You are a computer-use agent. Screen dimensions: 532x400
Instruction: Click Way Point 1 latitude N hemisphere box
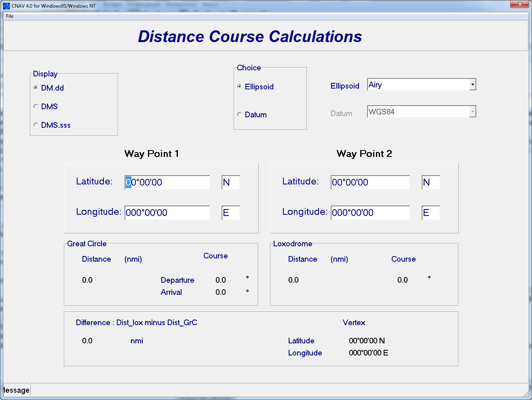[x=230, y=182]
